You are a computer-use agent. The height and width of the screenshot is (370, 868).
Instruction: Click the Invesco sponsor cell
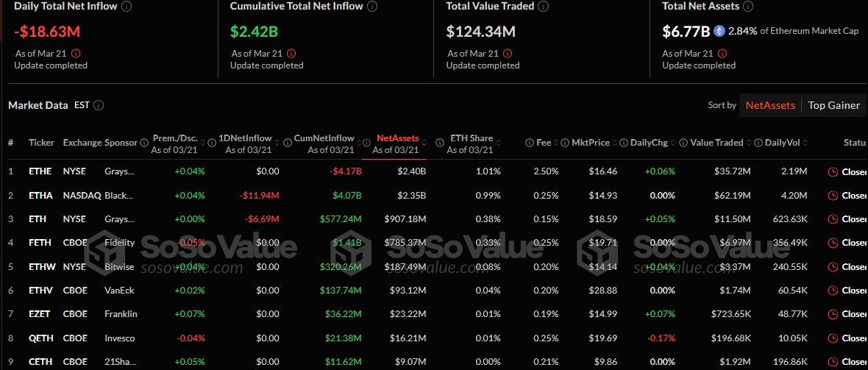120,338
